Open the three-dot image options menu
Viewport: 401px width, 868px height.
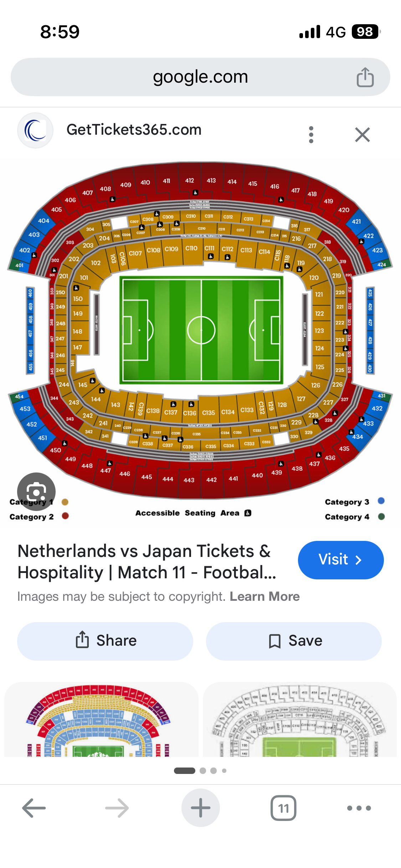311,135
